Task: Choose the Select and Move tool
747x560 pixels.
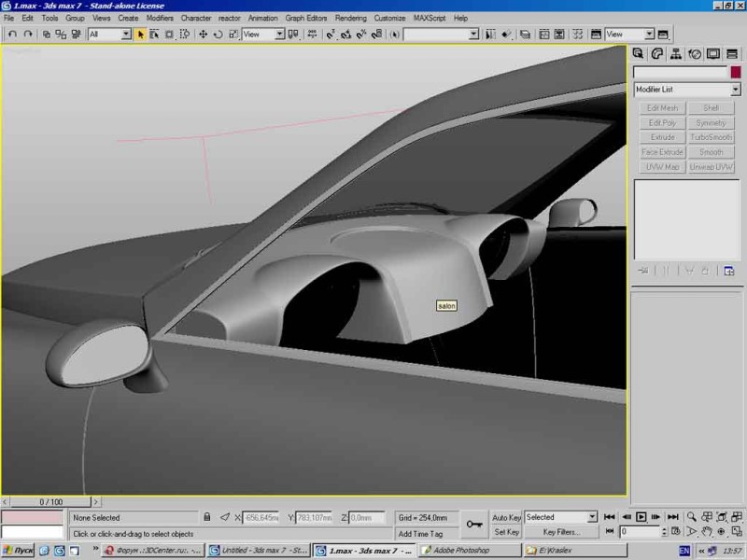Action: click(203, 35)
